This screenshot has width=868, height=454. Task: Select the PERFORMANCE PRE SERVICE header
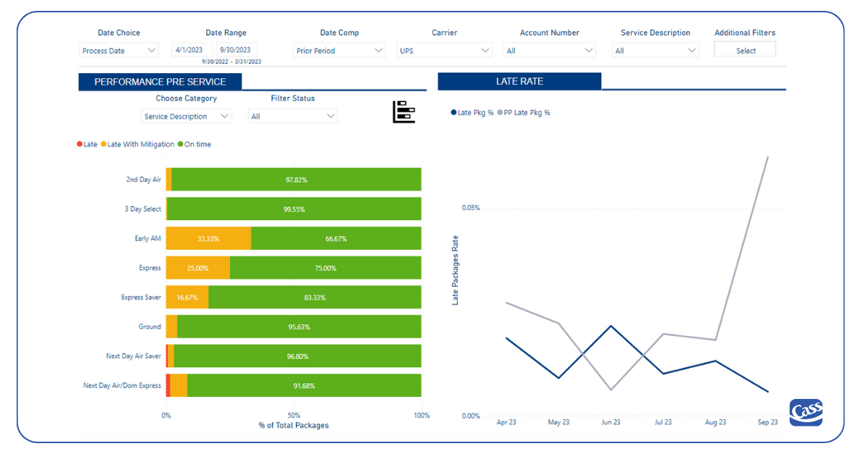pos(160,81)
